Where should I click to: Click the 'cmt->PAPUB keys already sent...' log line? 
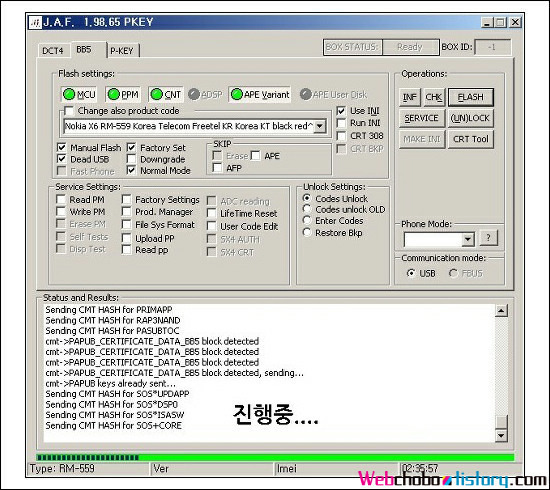click(x=110, y=383)
